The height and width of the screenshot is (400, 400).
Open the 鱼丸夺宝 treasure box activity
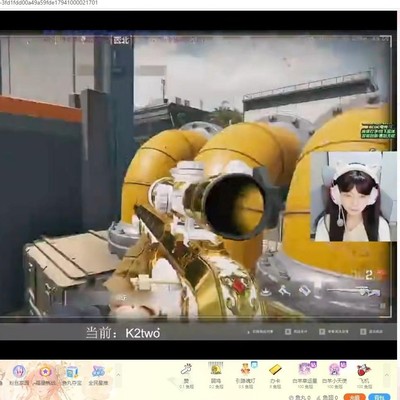[72, 376]
